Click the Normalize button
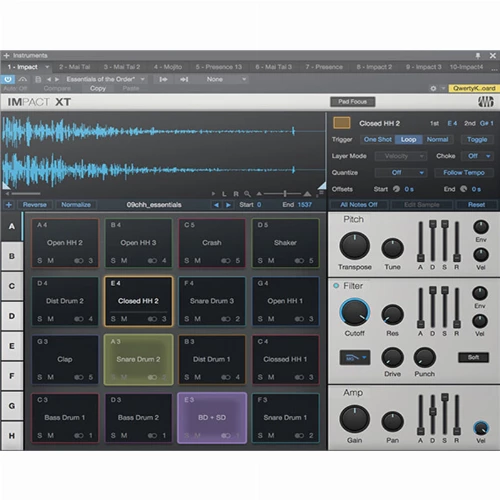 coord(76,205)
